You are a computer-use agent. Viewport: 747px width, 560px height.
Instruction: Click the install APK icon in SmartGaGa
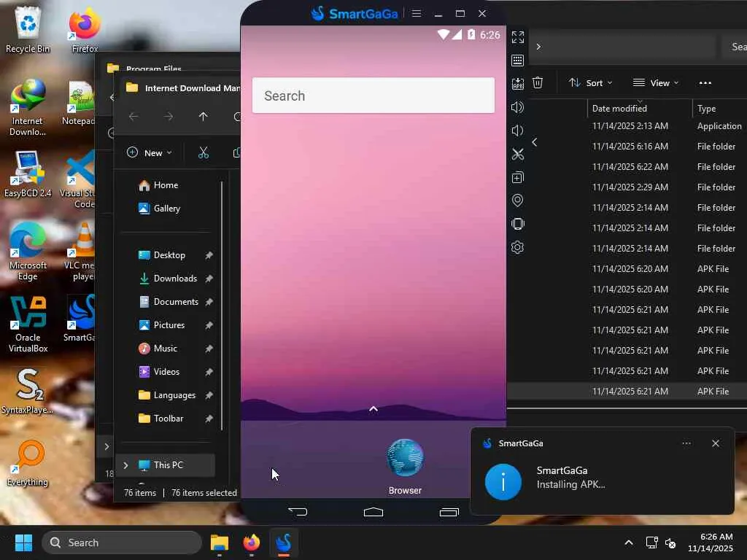(x=517, y=84)
